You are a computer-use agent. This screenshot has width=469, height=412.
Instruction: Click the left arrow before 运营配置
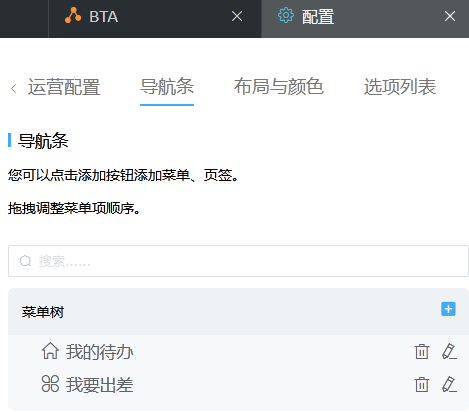click(14, 88)
